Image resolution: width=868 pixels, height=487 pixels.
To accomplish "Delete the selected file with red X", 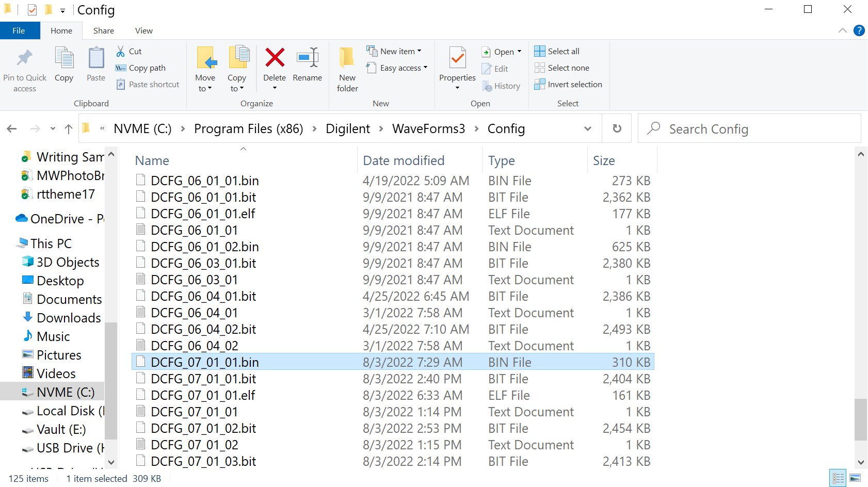I will point(275,57).
